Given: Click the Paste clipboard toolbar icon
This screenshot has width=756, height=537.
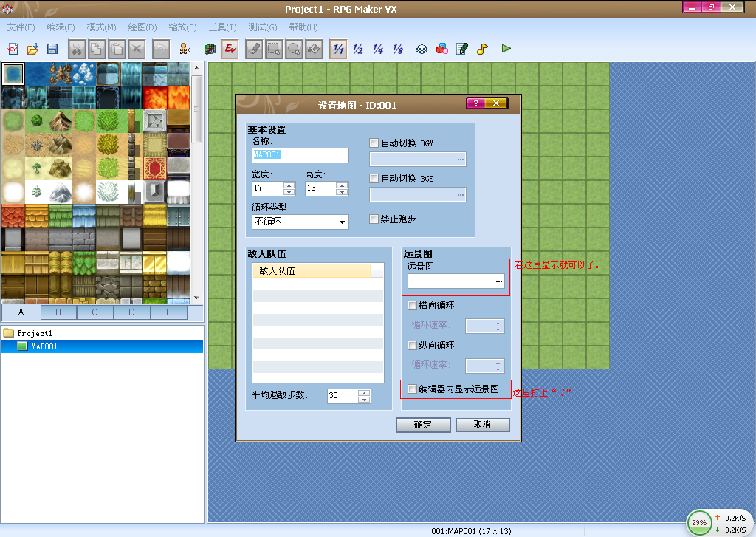Looking at the screenshot, I should 117,49.
